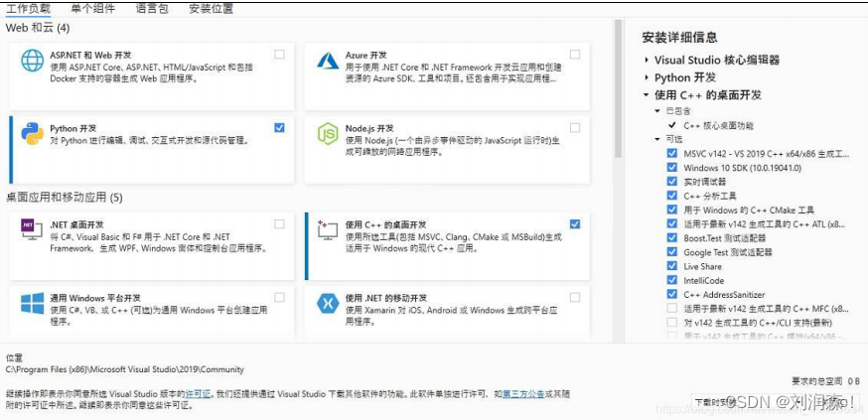Uncheck MSVC v142 build tools option
The image size is (868, 420).
coord(672,153)
